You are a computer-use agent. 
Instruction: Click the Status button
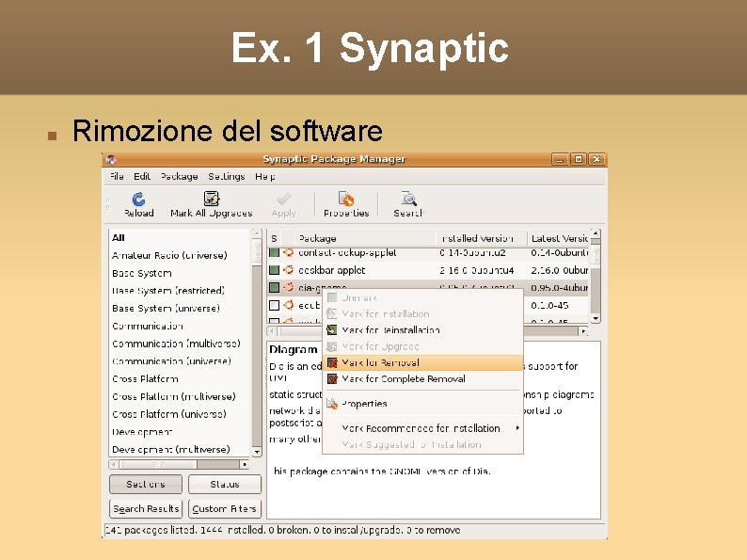(x=225, y=484)
